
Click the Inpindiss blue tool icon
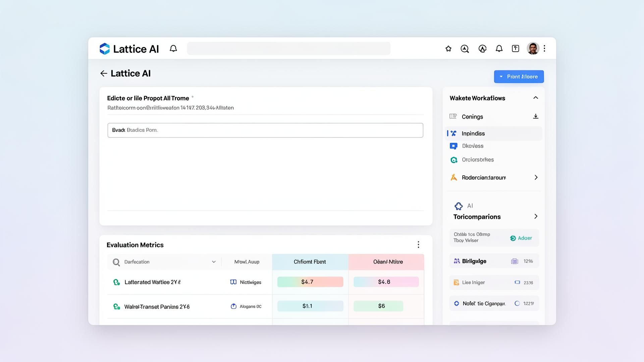[453, 133]
